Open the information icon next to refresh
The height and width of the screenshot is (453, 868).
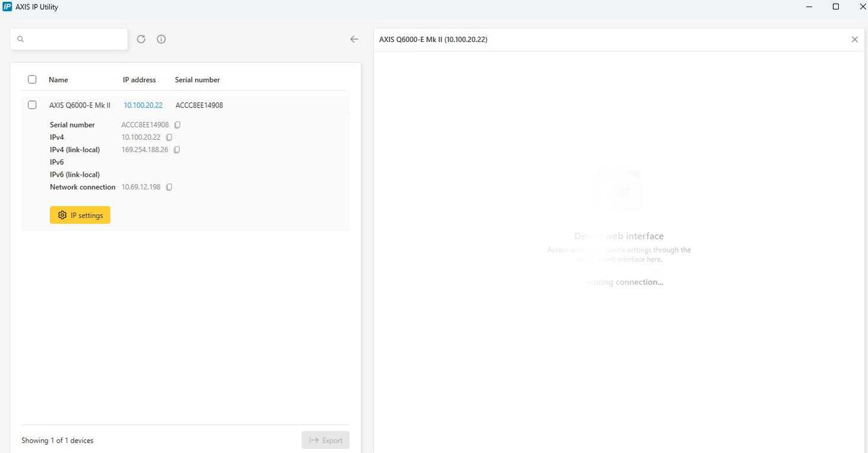coord(161,39)
